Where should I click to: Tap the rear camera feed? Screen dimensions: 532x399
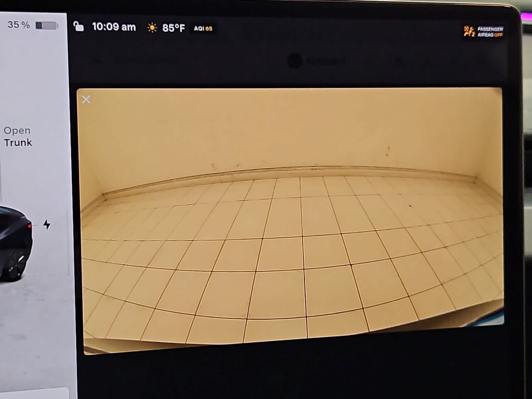pos(290,221)
